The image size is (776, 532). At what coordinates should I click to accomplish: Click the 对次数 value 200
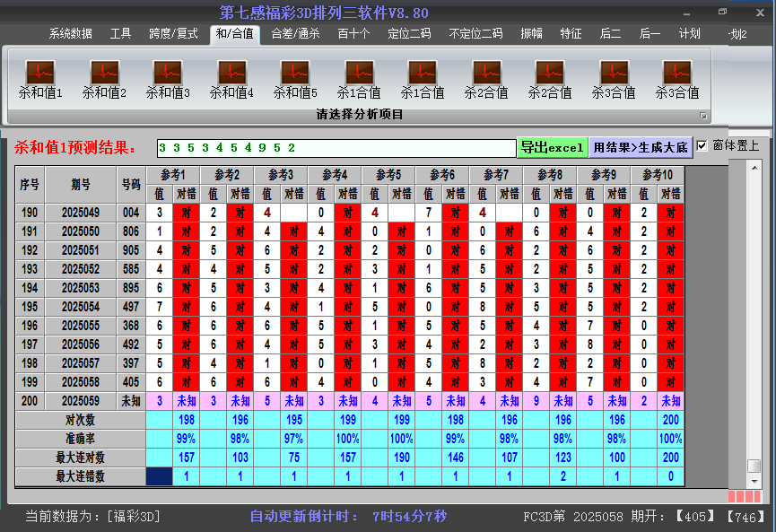coord(670,420)
